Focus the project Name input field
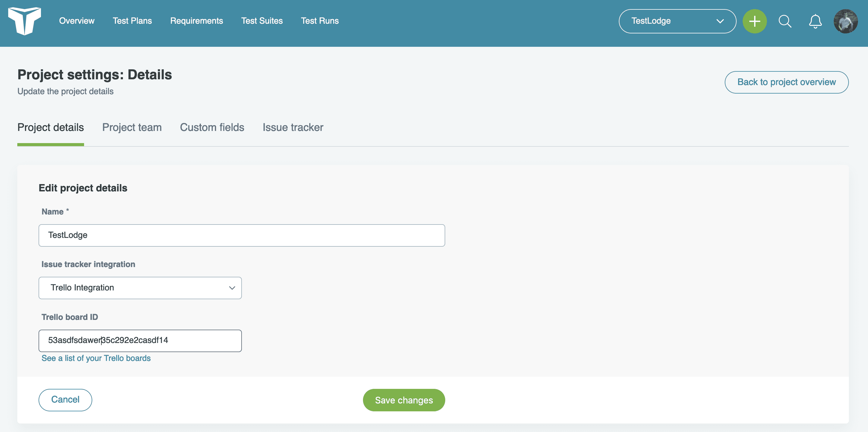The image size is (868, 432). click(242, 235)
